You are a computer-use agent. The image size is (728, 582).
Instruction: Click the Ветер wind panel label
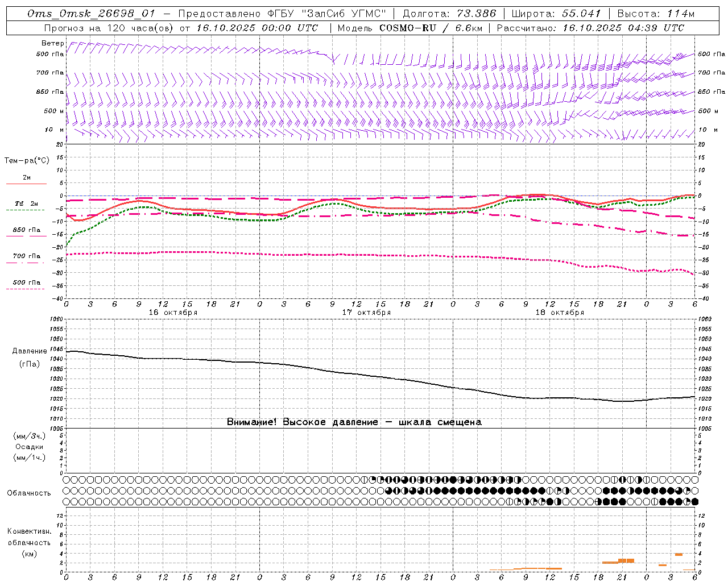53,43
